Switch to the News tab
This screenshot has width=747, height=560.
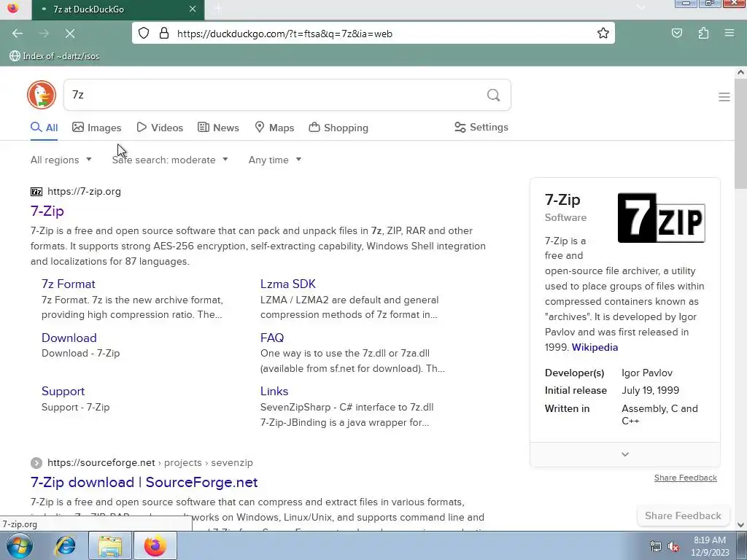click(218, 128)
